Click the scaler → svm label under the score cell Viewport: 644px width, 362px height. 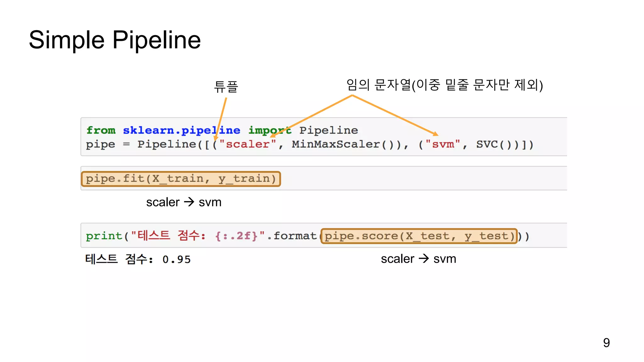pos(418,259)
